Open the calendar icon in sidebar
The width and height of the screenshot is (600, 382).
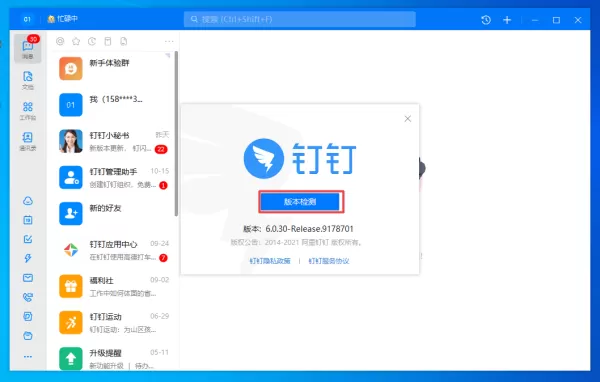tap(28, 220)
